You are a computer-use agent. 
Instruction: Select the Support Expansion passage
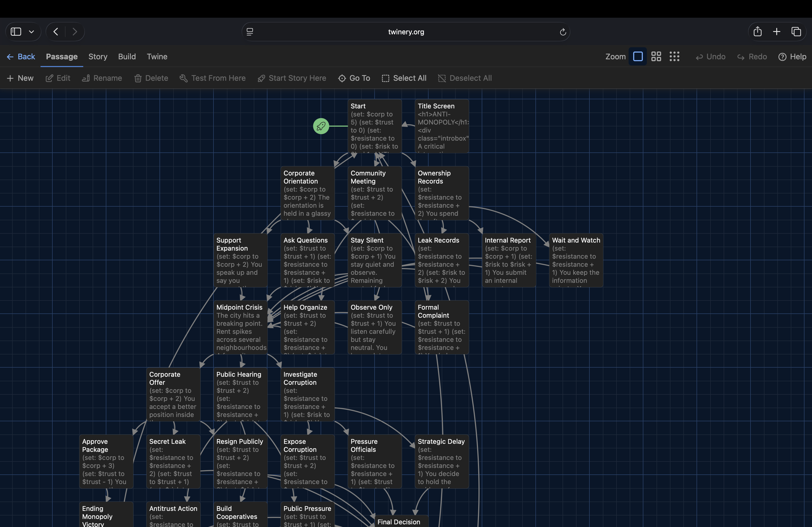tap(241, 261)
